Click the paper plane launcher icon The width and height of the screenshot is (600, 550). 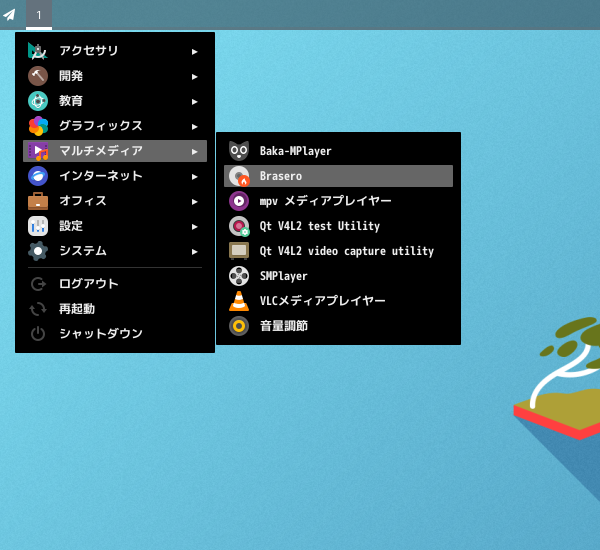[9, 15]
